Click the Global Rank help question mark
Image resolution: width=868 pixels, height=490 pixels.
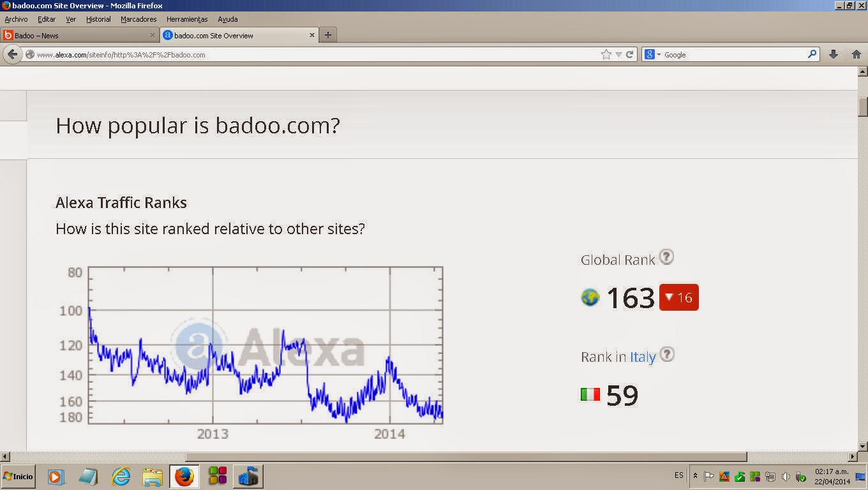[666, 257]
